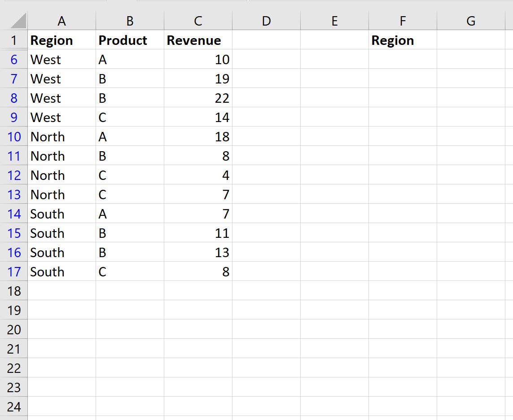Select North cell in row 12

61,175
